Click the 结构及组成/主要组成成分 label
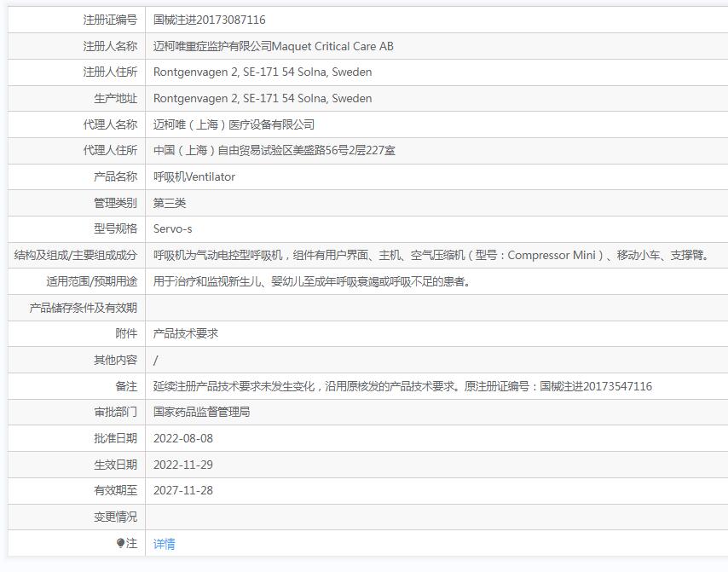The width and height of the screenshot is (728, 572). [x=76, y=255]
